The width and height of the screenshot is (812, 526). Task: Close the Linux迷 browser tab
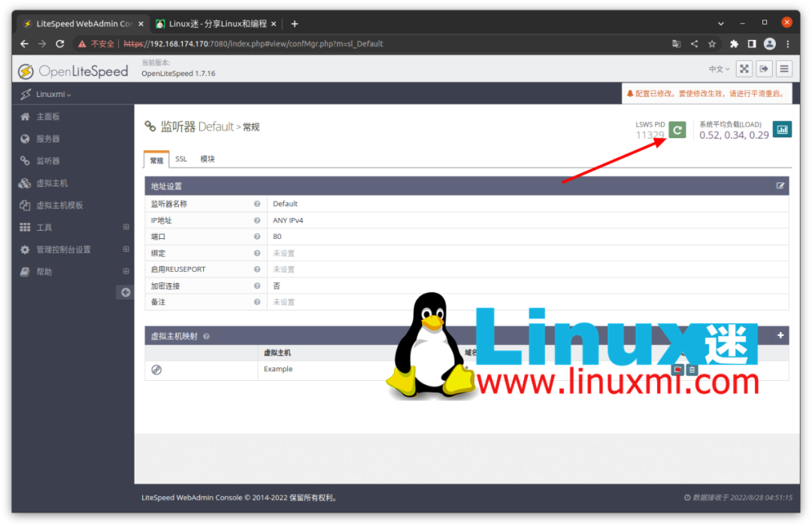pos(274,24)
